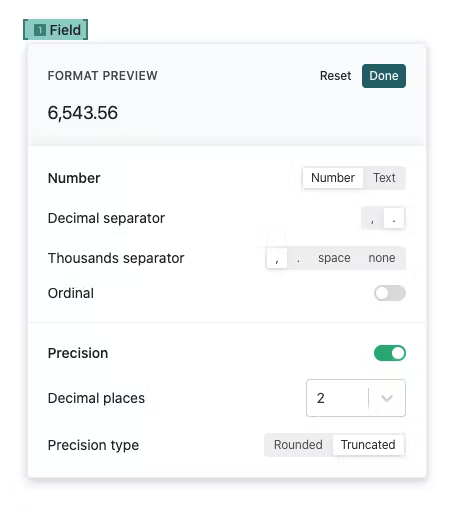Click the Reset link

[x=335, y=76]
